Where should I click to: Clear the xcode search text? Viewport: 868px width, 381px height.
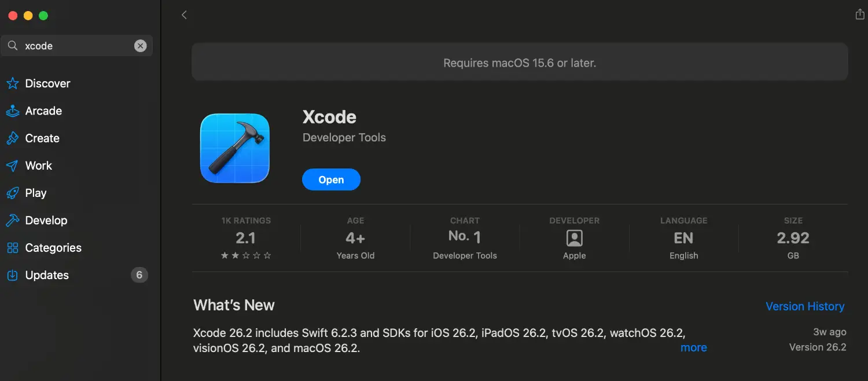pyautogui.click(x=141, y=46)
